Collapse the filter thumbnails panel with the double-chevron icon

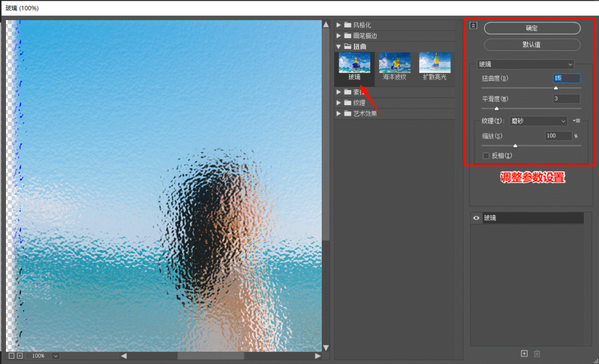coord(473,26)
